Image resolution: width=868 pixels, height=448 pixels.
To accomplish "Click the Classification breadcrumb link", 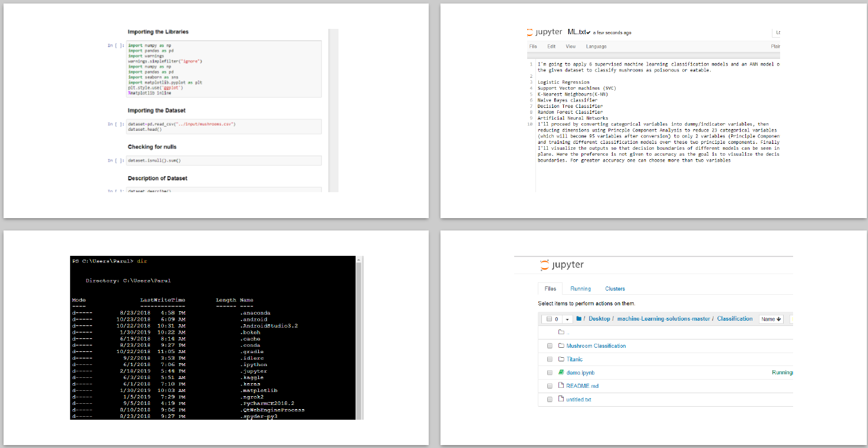I will pyautogui.click(x=735, y=319).
